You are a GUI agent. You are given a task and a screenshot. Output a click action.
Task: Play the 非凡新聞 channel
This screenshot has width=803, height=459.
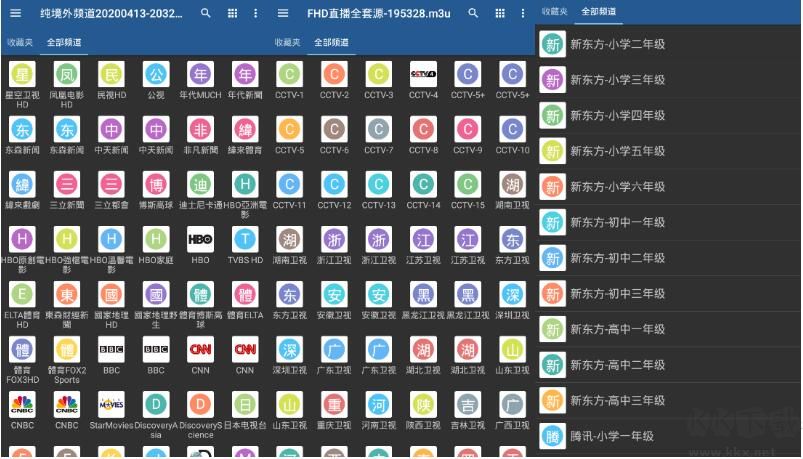pyautogui.click(x=201, y=135)
